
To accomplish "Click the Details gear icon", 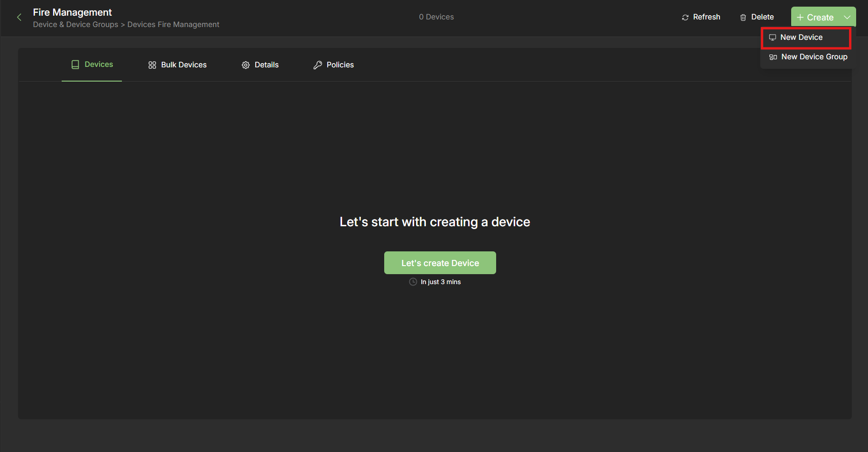I will coord(246,65).
